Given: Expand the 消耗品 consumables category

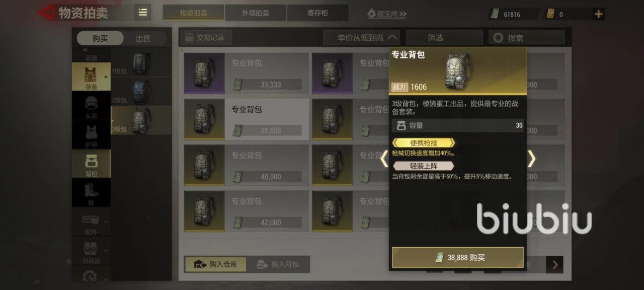Looking at the screenshot, I should pyautogui.click(x=91, y=251).
